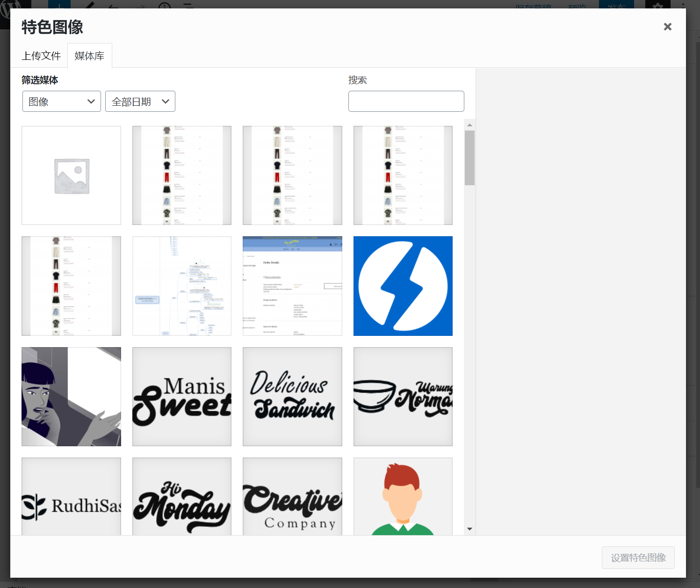Click the scrollbar down arrow
Viewport: 700px width, 588px height.
tap(469, 529)
